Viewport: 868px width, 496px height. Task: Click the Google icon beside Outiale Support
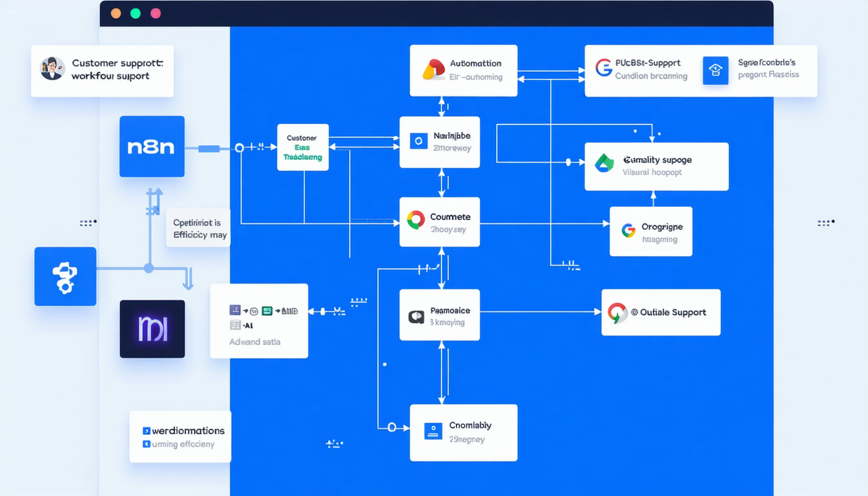[x=617, y=313]
